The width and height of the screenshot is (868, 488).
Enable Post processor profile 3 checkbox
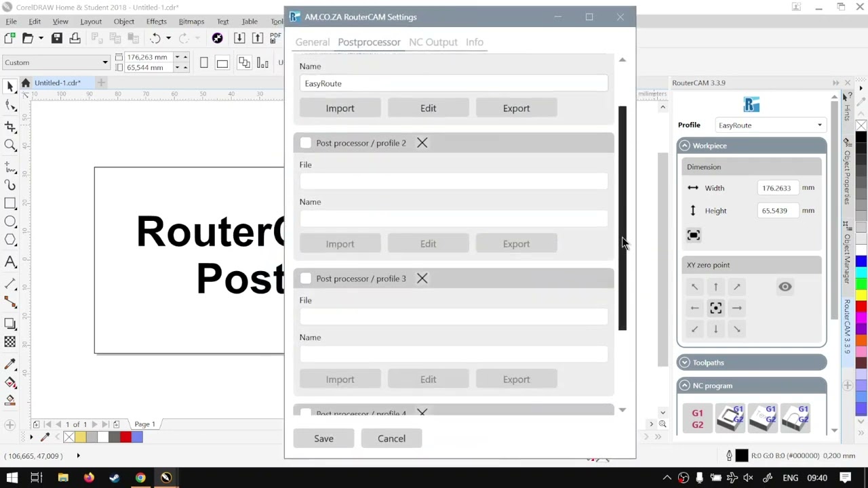(x=305, y=279)
